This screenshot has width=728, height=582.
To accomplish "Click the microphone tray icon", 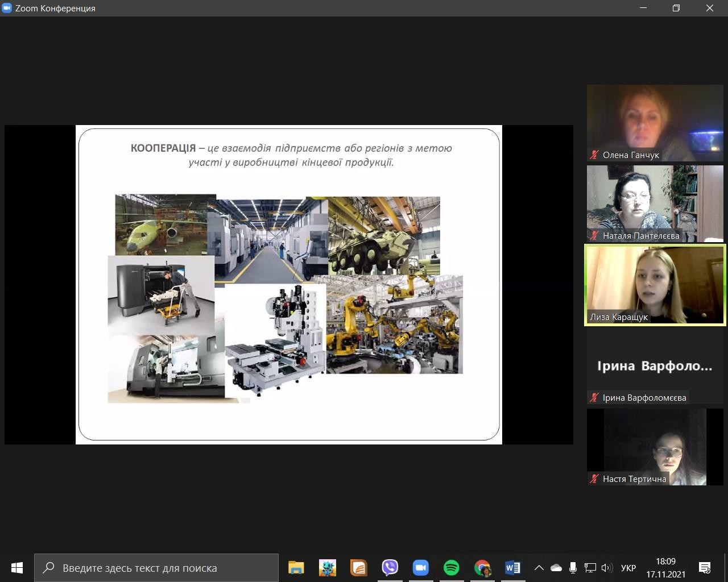I will pyautogui.click(x=573, y=567).
